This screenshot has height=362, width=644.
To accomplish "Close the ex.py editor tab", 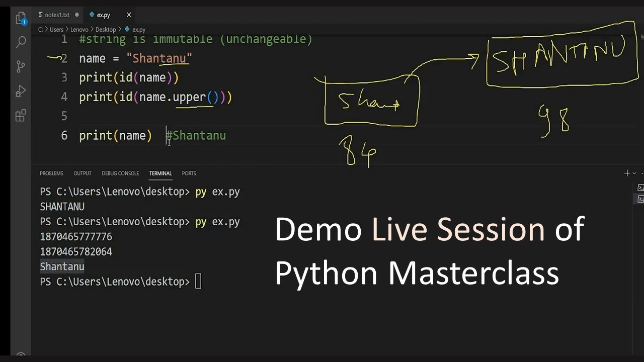I will pos(129,15).
